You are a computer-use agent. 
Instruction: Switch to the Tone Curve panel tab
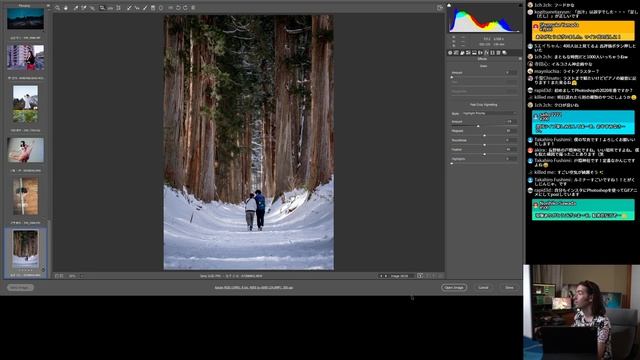(456, 53)
